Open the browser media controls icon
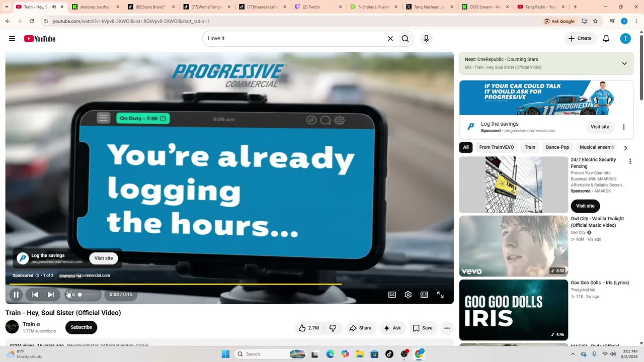Viewport: 644px width, 362px height. click(x=612, y=21)
